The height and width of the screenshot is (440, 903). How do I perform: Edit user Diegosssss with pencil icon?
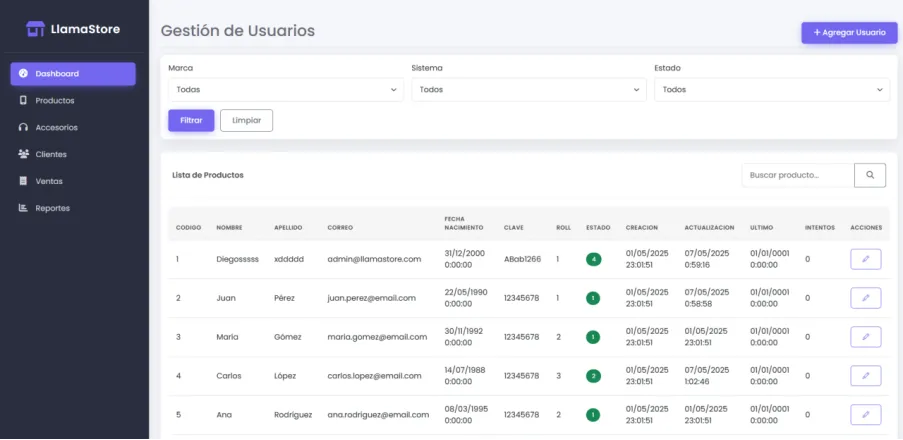pyautogui.click(x=866, y=259)
